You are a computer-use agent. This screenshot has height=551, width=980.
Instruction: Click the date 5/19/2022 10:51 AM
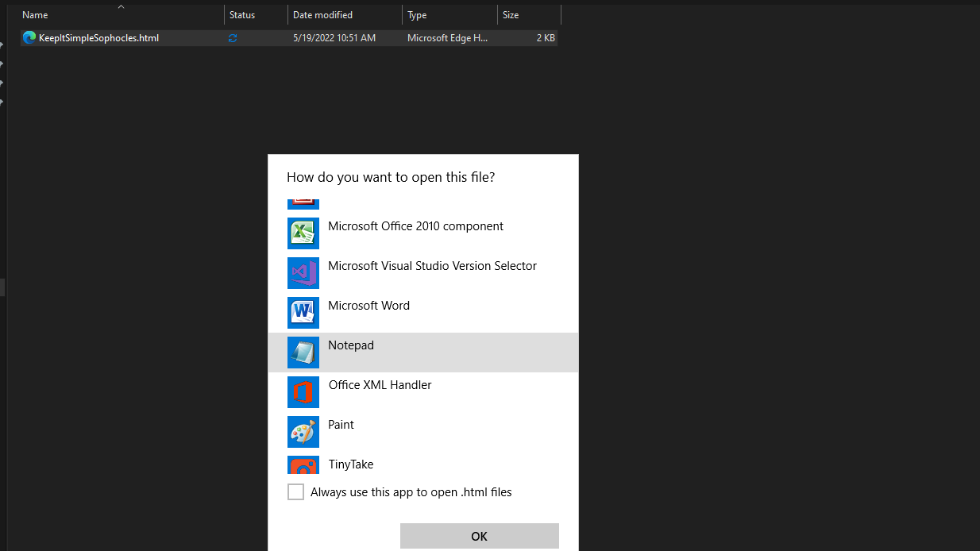coord(334,38)
